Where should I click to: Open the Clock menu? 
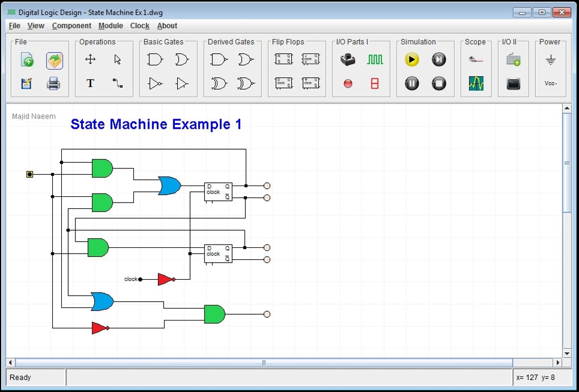pos(139,26)
